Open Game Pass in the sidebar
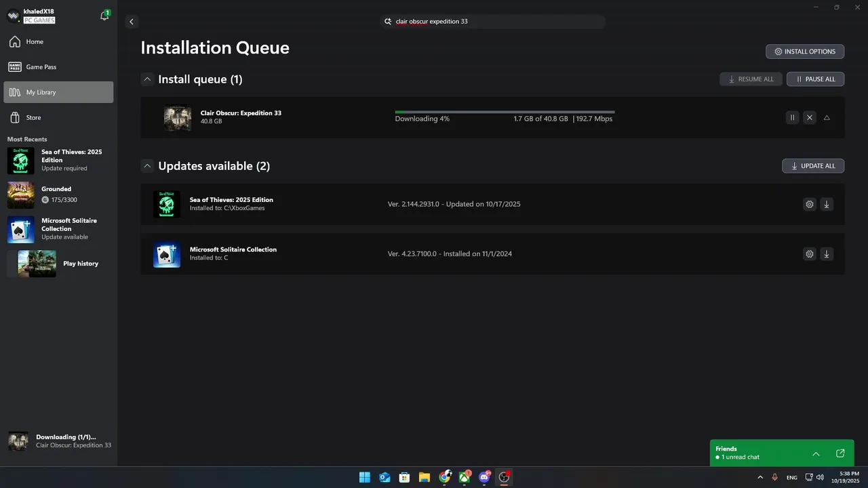Image resolution: width=868 pixels, height=488 pixels. click(58, 67)
